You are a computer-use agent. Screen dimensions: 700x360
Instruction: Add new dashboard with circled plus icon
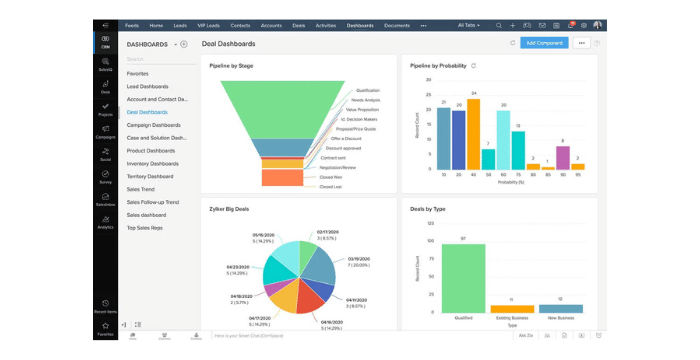click(x=184, y=44)
